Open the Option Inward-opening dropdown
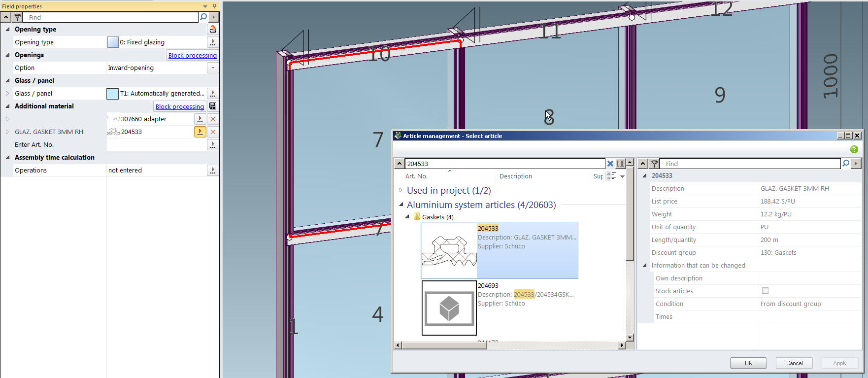This screenshot has height=378, width=868. click(213, 68)
